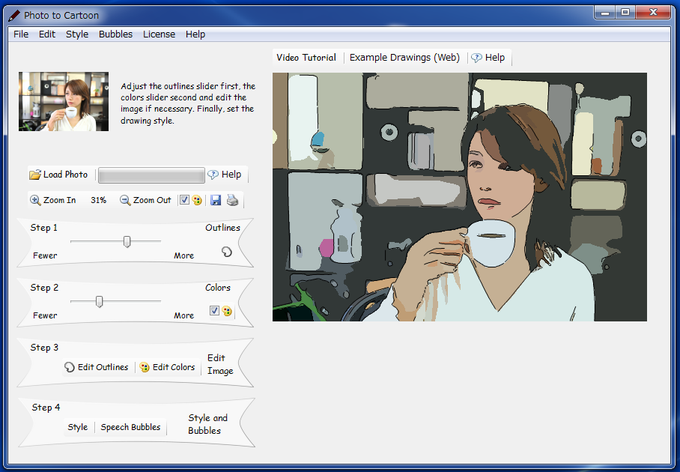This screenshot has height=472, width=680.
Task: Click the outline lasso icon in Step 1
Action: tap(226, 252)
